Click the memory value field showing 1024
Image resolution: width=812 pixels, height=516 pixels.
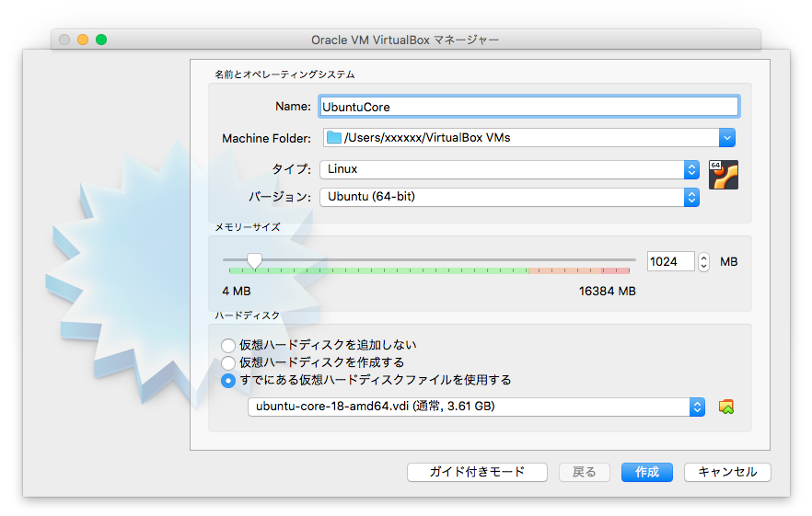670,262
